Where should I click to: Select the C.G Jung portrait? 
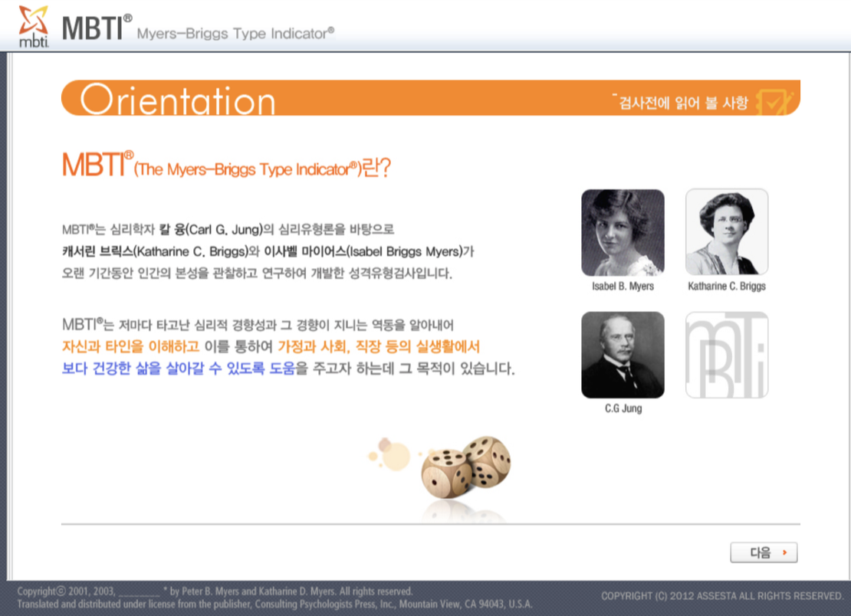coord(623,356)
